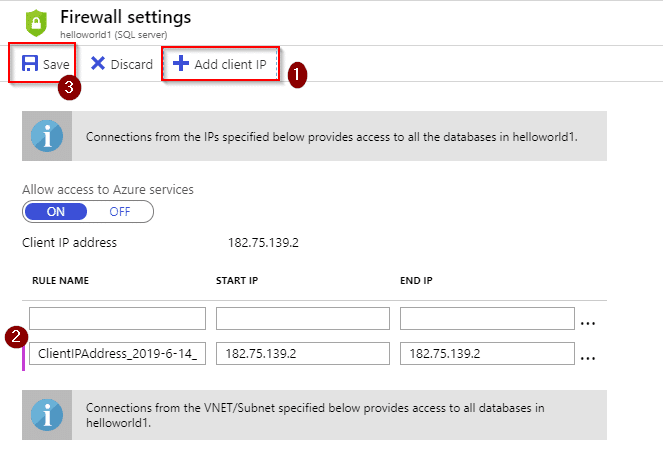This screenshot has height=465, width=663.
Task: Click the info icon beside VNET/Subnet message
Action: click(x=47, y=415)
